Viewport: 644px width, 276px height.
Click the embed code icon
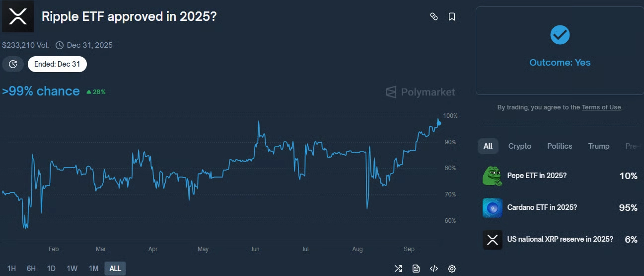coord(433,269)
